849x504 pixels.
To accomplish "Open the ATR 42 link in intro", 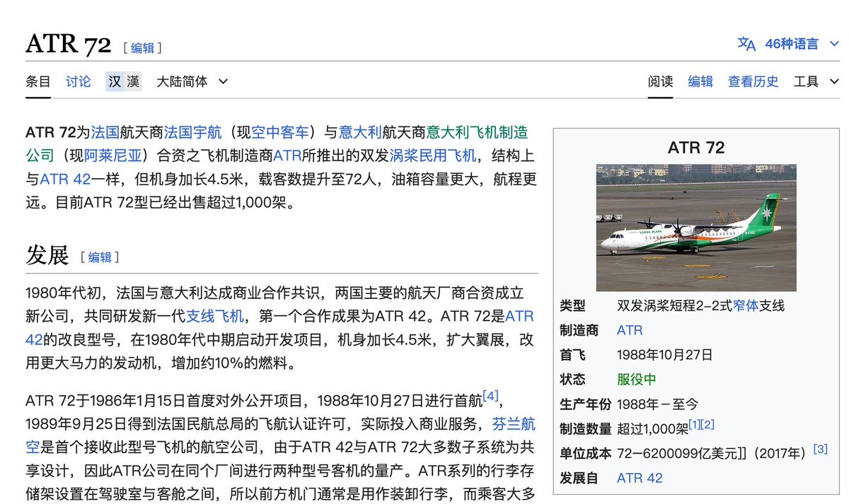I will [x=65, y=179].
